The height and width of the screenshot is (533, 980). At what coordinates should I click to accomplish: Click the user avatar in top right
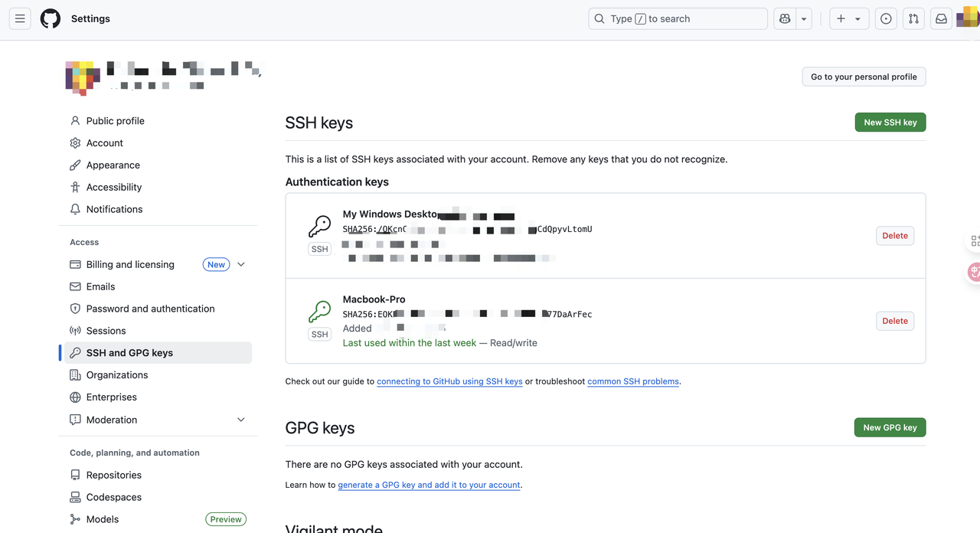pos(967,17)
